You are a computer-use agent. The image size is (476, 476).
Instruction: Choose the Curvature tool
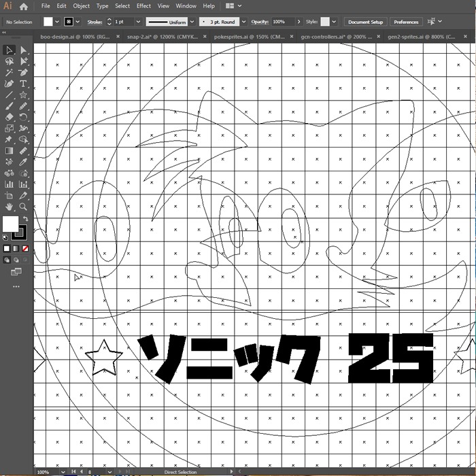pos(9,84)
